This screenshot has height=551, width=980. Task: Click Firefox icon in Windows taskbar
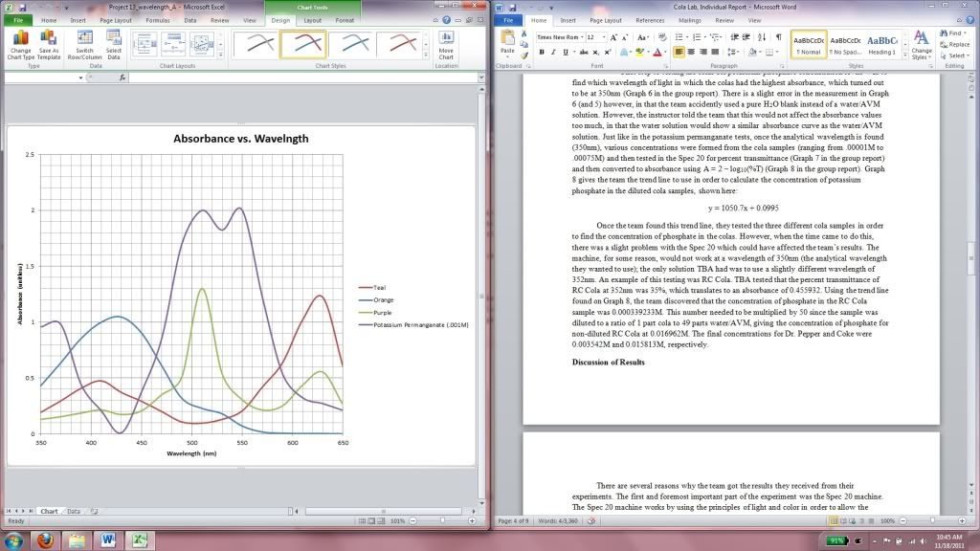pos(45,540)
